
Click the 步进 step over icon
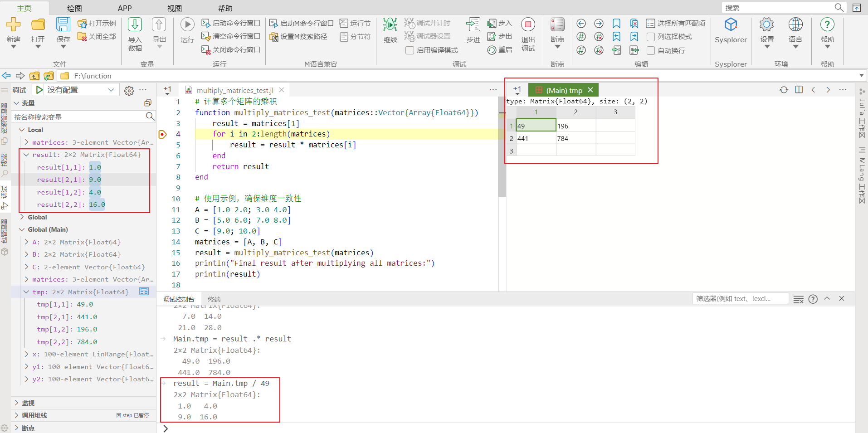(x=473, y=24)
